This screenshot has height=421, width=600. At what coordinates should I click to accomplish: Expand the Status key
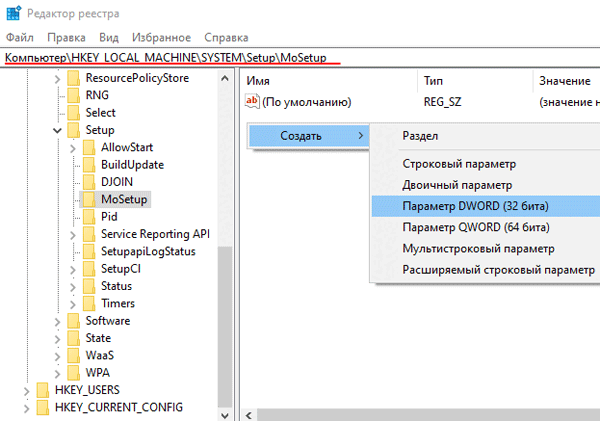click(x=73, y=287)
